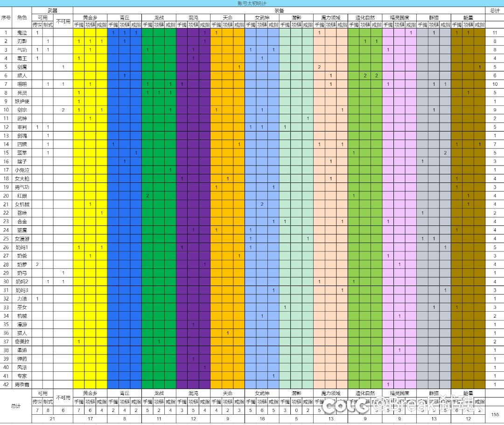Viewport: 504px width, 425px height.
Task: Click the 刃影 character name cell
Action: coord(22,41)
